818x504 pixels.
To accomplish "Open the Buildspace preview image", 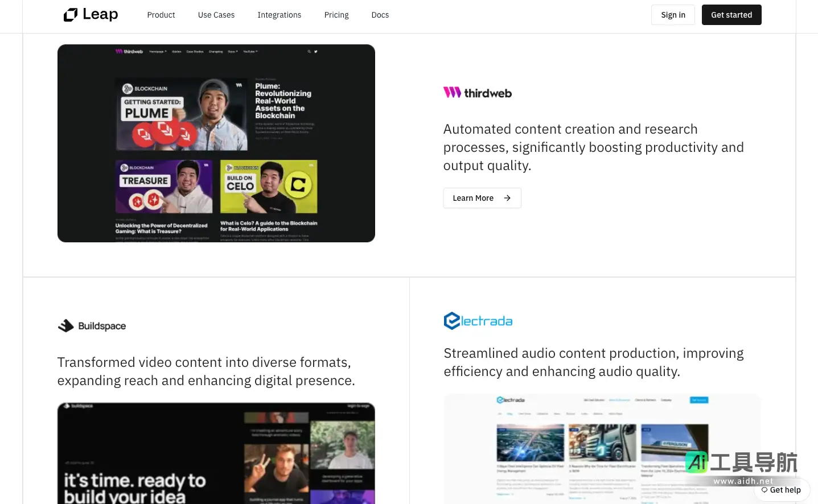I will coord(216,453).
